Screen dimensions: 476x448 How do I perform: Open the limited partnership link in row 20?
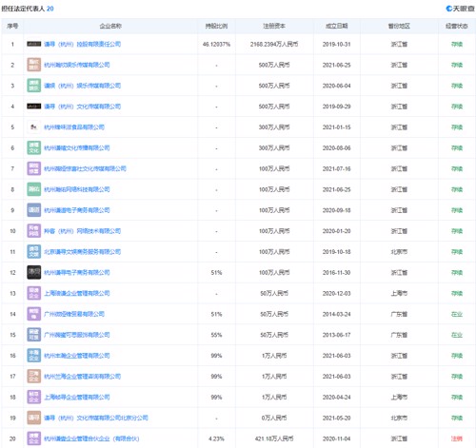(91, 438)
